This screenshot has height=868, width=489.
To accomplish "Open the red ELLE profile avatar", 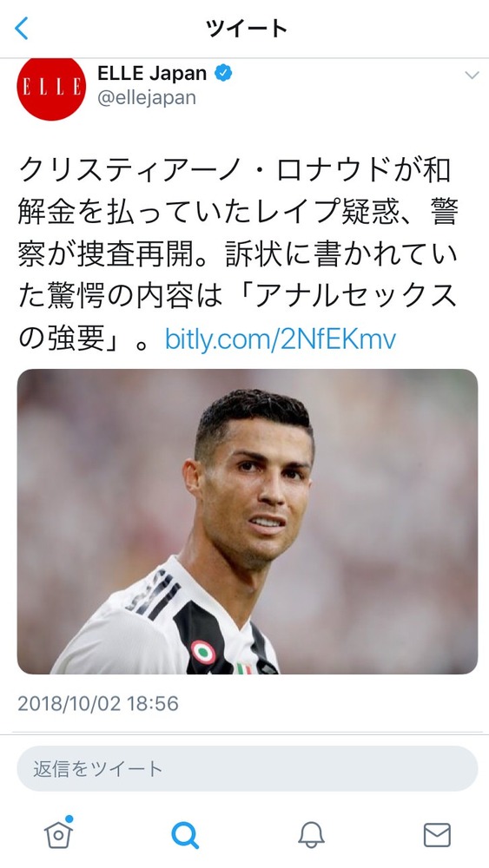I will (51, 88).
